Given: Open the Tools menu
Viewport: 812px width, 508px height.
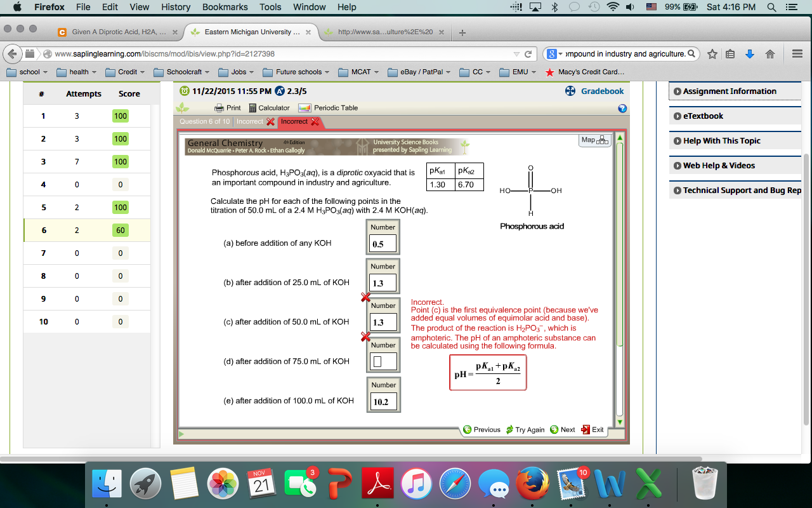Looking at the screenshot, I should 270,7.
